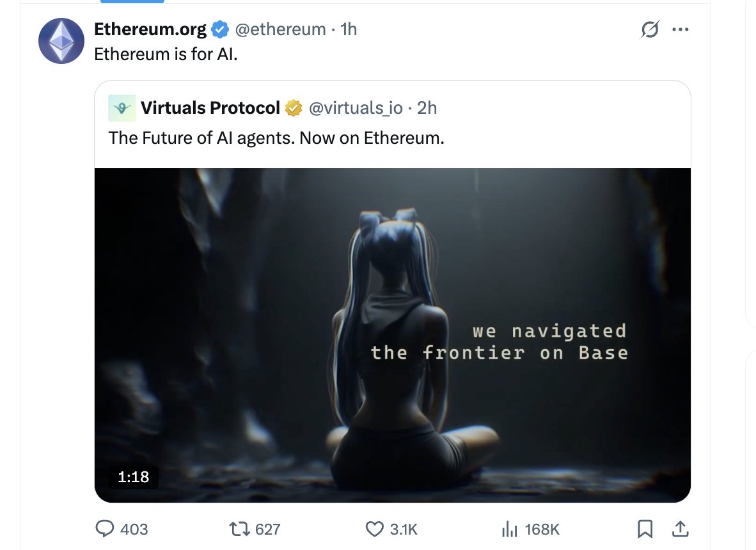The height and width of the screenshot is (550, 756).
Task: Share the post via share icon
Action: (680, 529)
